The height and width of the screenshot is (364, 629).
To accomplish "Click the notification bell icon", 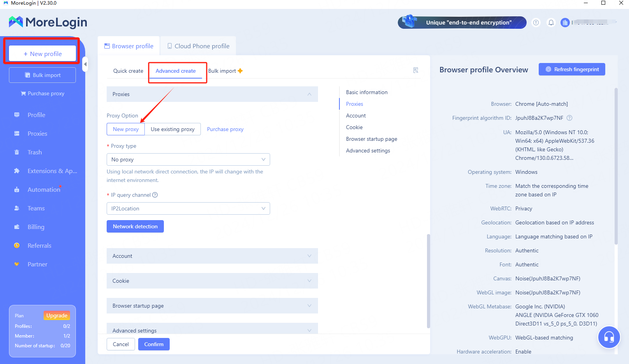I will pyautogui.click(x=551, y=23).
